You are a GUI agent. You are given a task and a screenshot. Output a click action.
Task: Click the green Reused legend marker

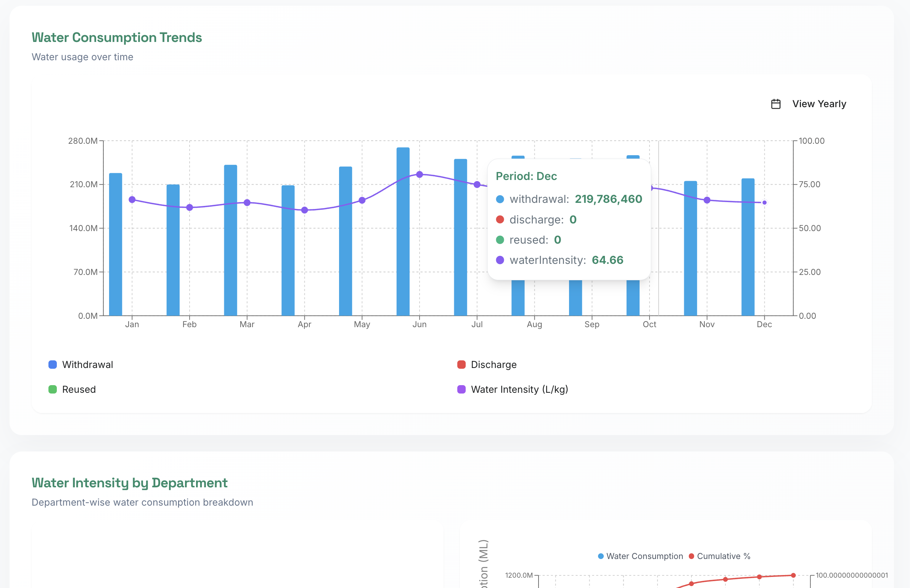coord(53,389)
